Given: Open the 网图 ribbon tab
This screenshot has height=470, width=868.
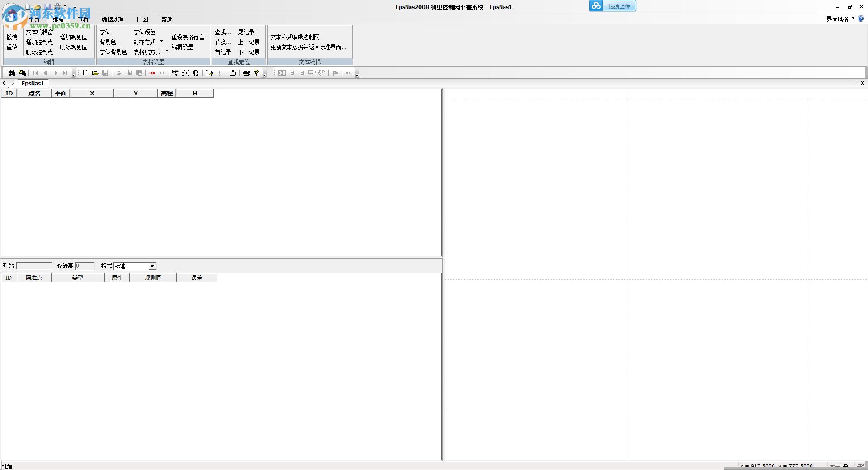Looking at the screenshot, I should [143, 19].
